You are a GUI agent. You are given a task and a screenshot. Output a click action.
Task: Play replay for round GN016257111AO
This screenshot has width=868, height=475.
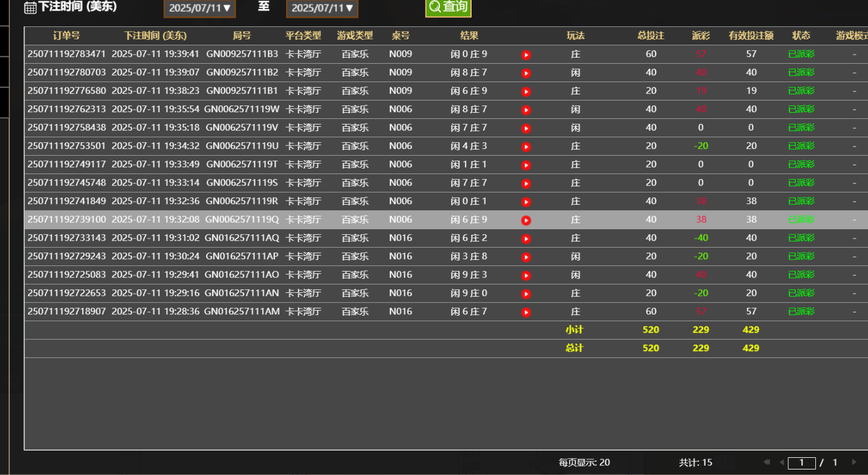(526, 275)
